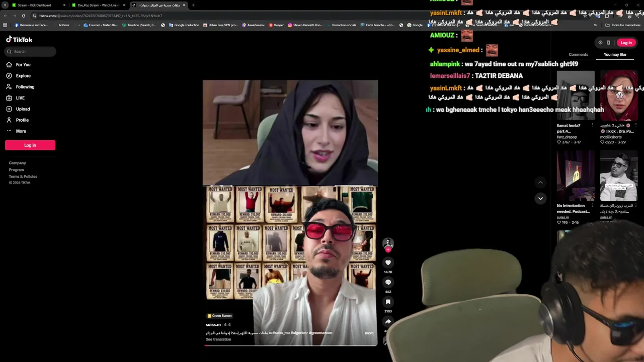Click the top-right Log in button
The width and height of the screenshot is (644, 362).
626,43
